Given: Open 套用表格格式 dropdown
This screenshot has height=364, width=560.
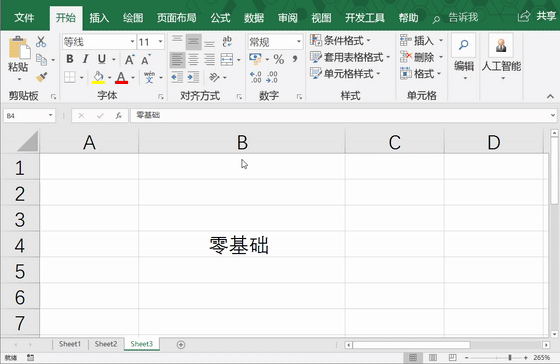Looking at the screenshot, I should (350, 57).
